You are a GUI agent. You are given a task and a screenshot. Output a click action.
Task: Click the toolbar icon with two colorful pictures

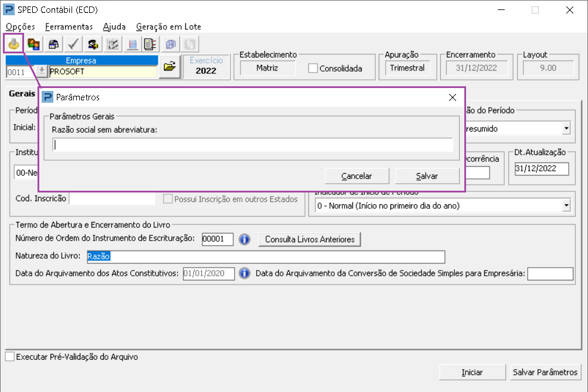[34, 44]
